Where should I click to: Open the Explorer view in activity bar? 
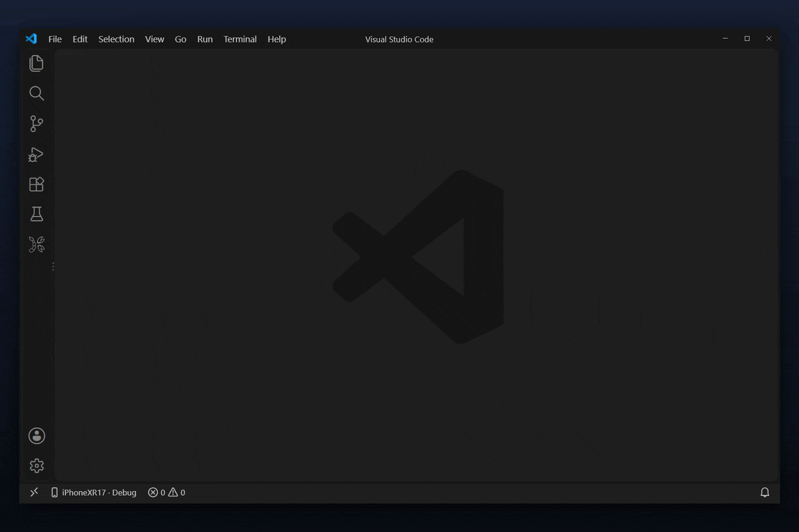36,63
